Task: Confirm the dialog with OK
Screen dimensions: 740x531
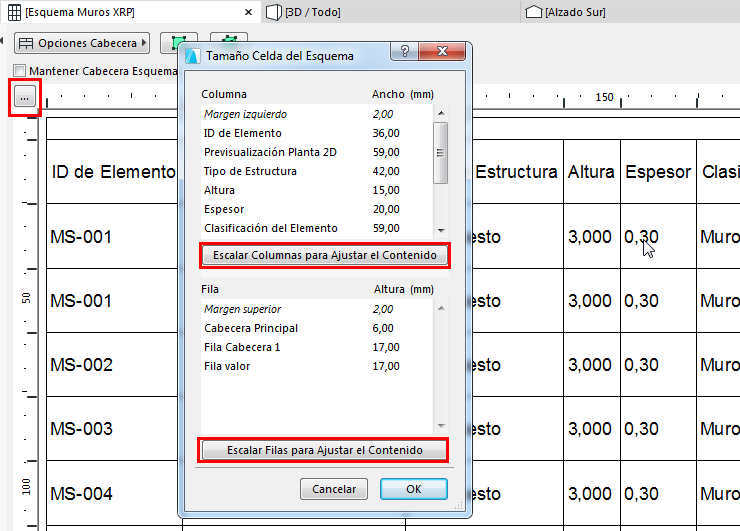Action: tap(413, 489)
